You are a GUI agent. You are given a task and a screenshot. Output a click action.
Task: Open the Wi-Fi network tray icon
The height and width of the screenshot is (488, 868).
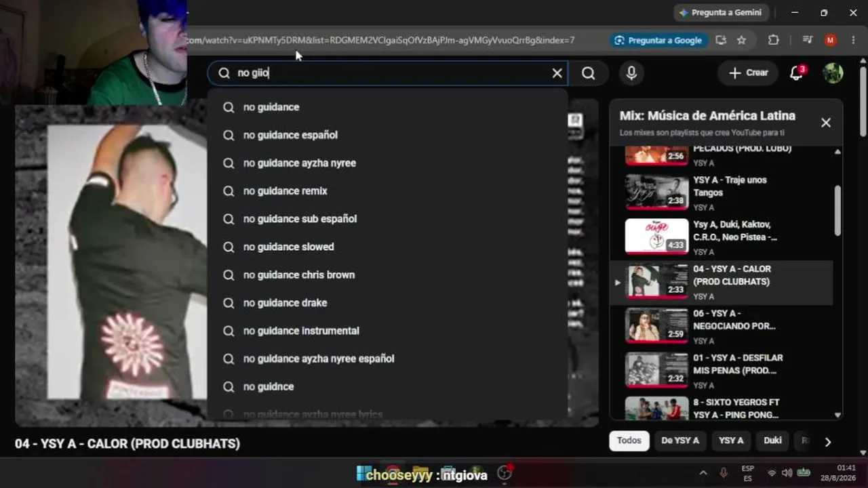point(771,473)
